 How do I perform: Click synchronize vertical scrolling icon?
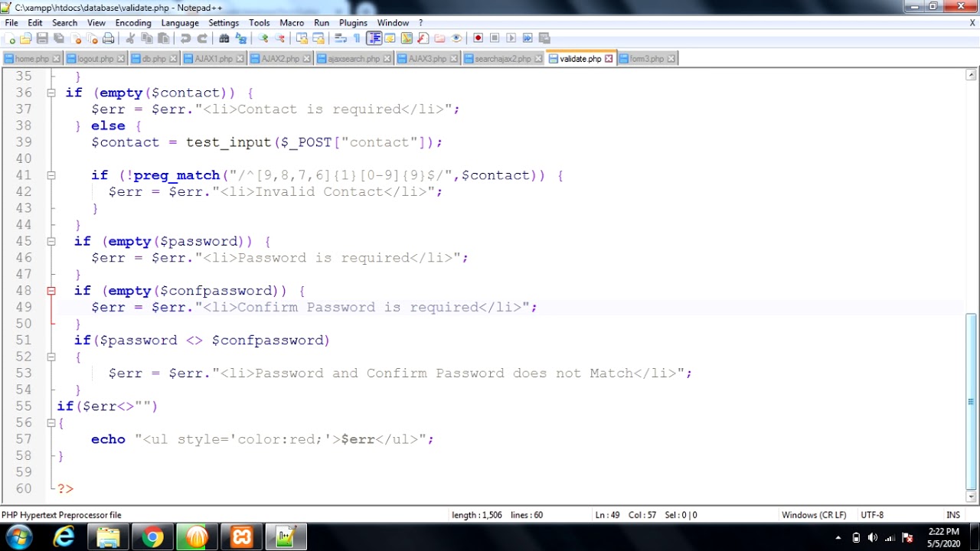click(302, 38)
